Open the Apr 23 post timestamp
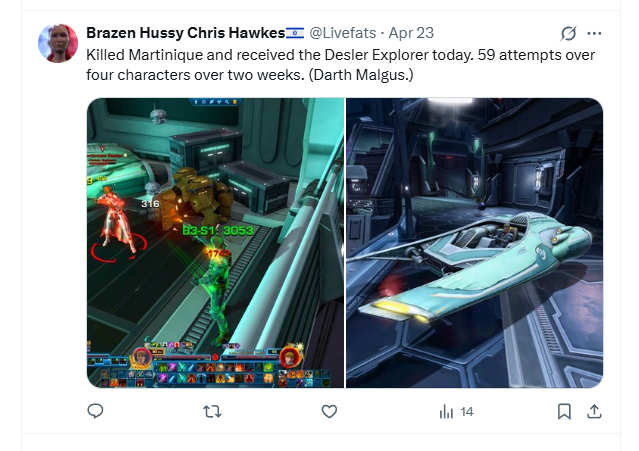Screen dimensions: 639x451 point(411,33)
